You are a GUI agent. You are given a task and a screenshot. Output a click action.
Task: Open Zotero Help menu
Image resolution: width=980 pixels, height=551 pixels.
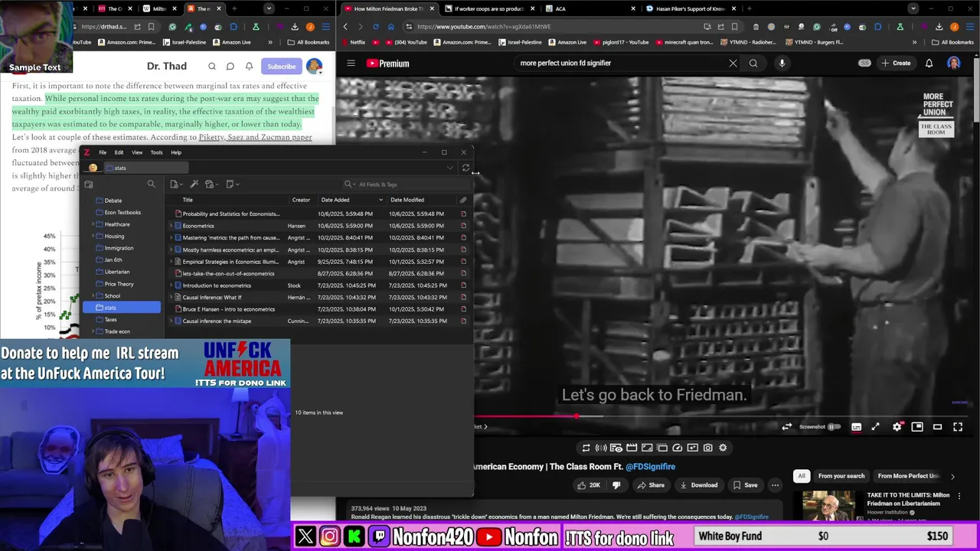(176, 152)
